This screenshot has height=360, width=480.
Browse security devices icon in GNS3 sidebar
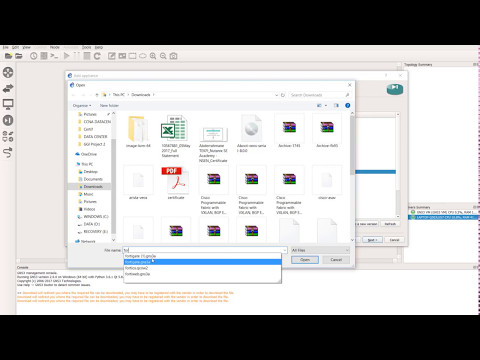pos(8,120)
